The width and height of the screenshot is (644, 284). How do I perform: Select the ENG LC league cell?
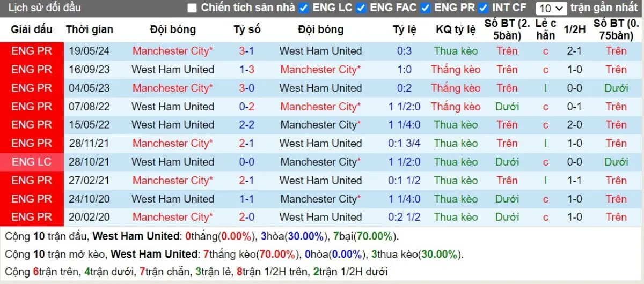(32, 162)
